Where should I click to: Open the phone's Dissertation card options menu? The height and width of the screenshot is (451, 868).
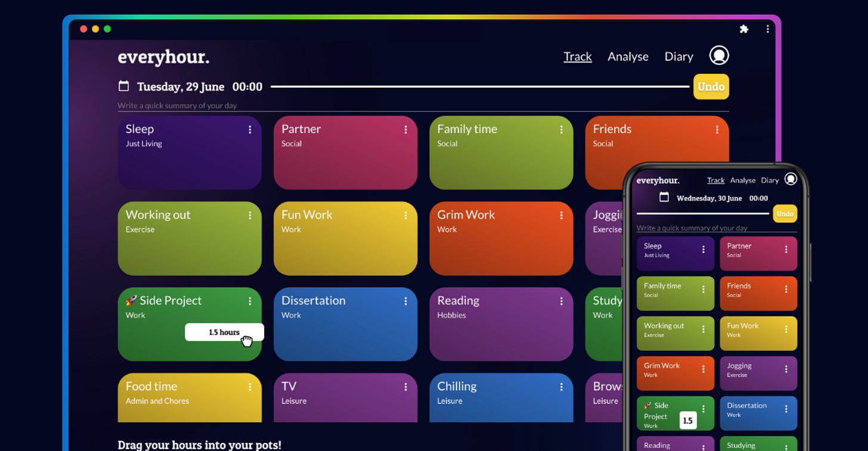[x=786, y=409]
